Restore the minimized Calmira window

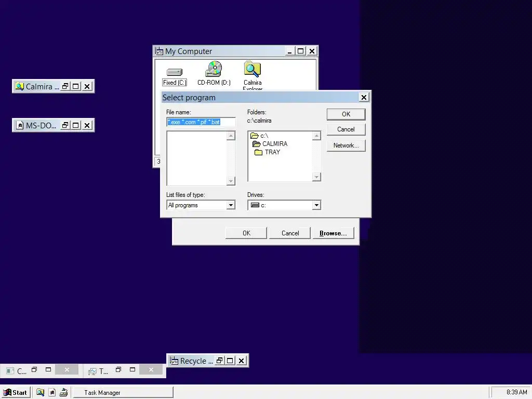(65, 86)
